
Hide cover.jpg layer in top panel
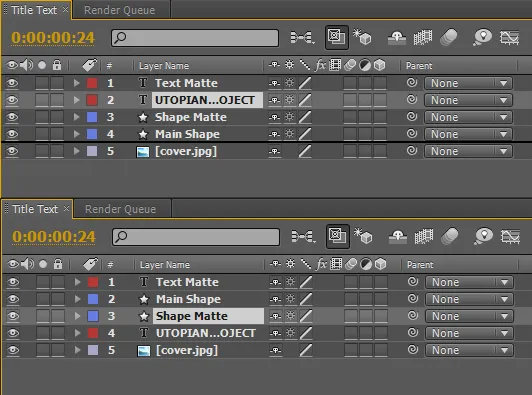coord(12,151)
